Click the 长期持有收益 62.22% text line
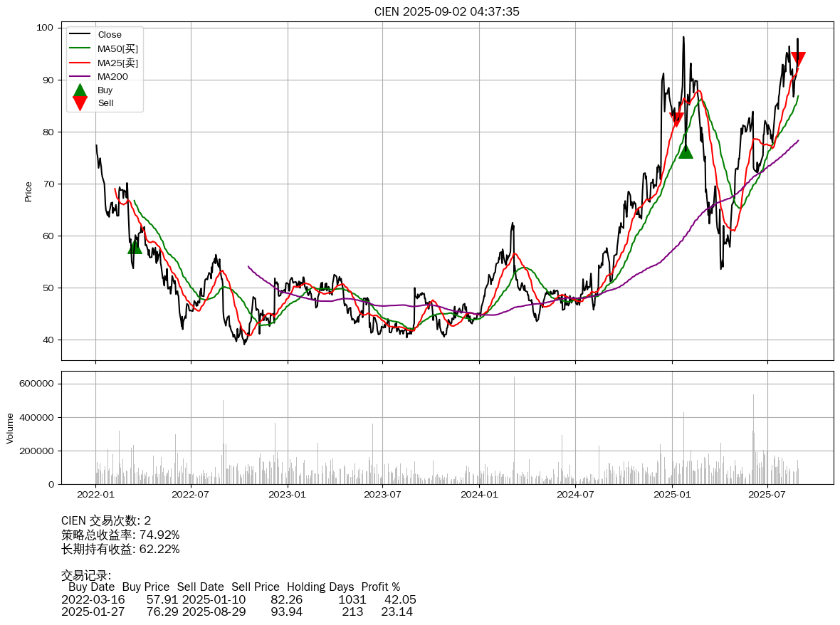840x625 pixels. tap(120, 549)
